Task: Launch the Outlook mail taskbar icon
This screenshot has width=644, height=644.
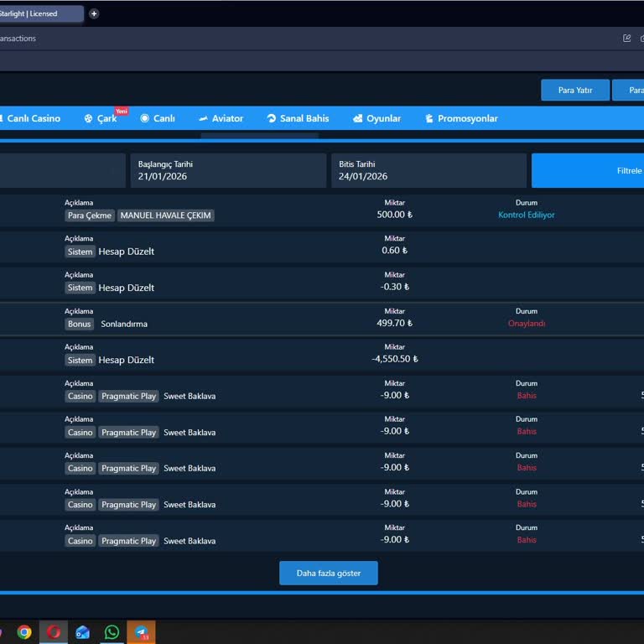Action: (x=82, y=632)
